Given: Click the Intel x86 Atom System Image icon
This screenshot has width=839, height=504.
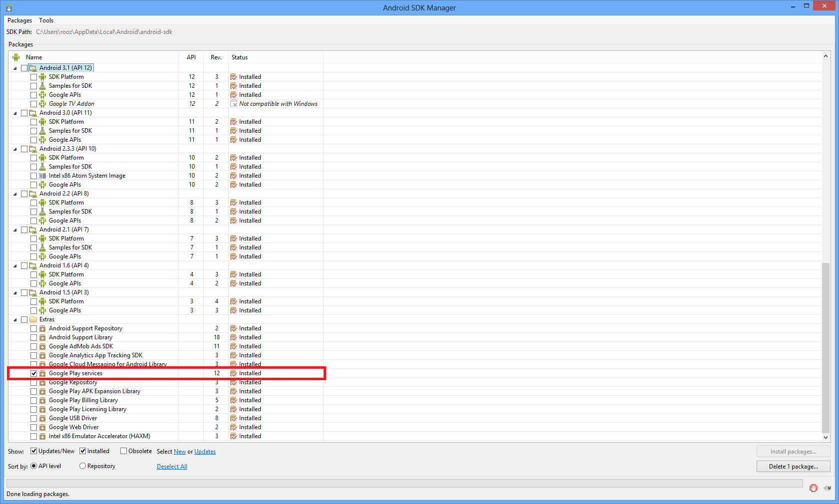Looking at the screenshot, I should pos(42,176).
